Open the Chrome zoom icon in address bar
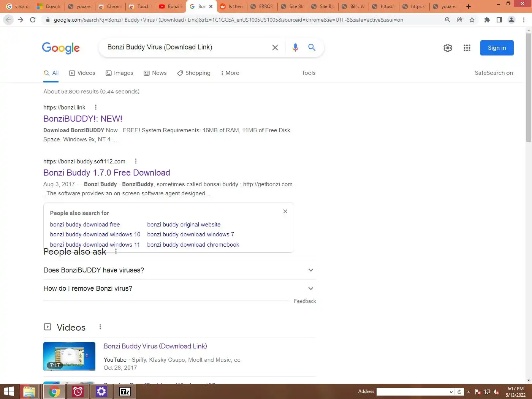Viewport: 532px width, 399px height. click(x=447, y=20)
